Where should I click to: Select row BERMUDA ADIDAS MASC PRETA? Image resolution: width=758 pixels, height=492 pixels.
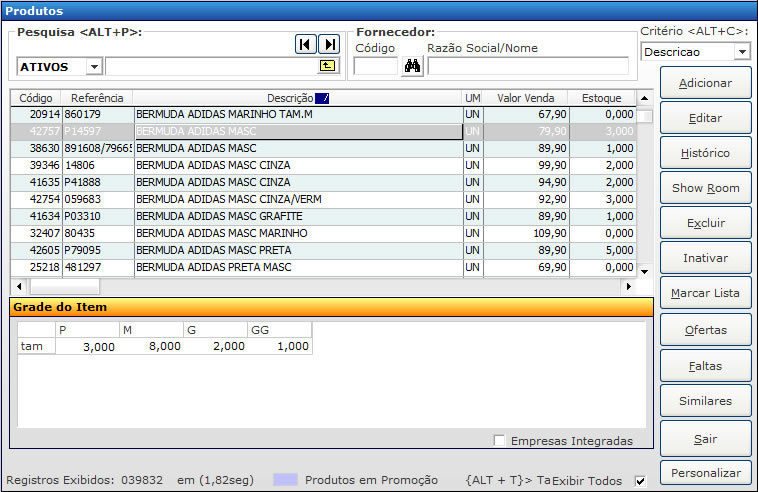(x=323, y=250)
